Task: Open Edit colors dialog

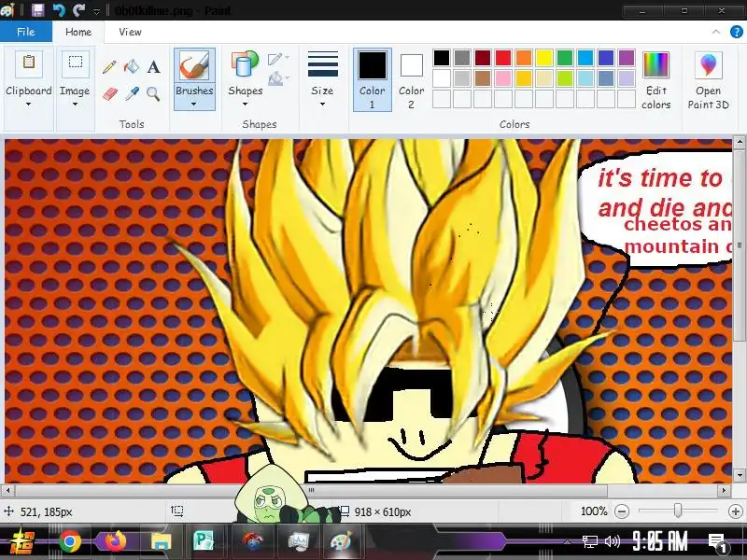Action: [x=656, y=65]
